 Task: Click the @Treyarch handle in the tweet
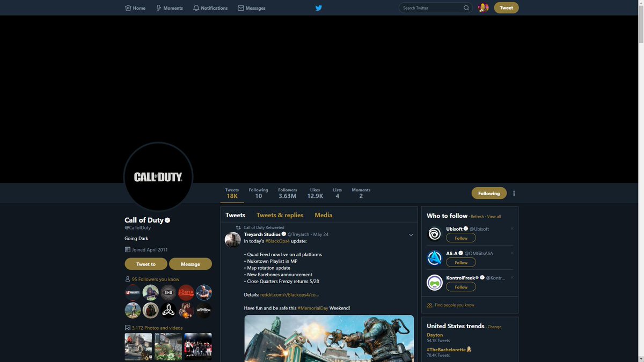[x=298, y=234]
